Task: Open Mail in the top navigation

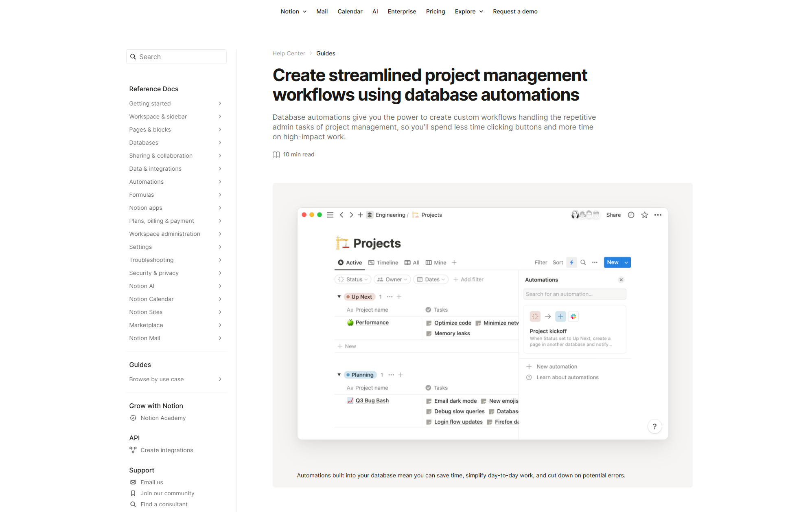Action: [x=322, y=11]
